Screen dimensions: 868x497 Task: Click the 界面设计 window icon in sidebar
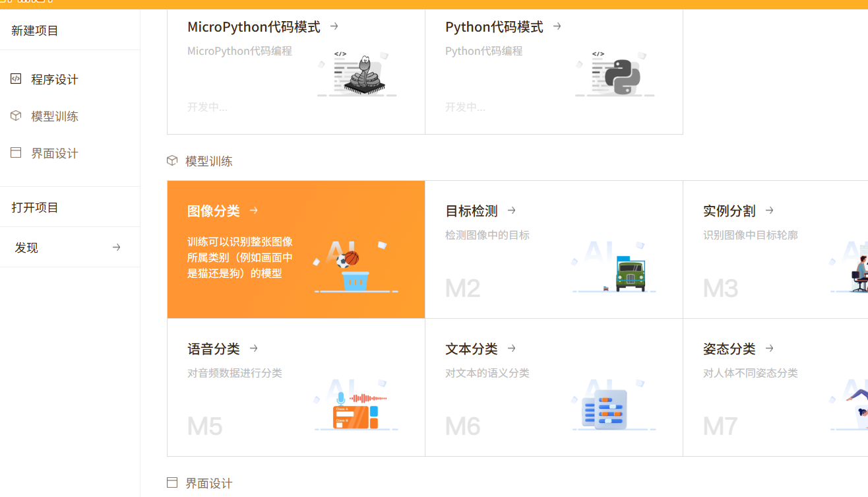pyautogui.click(x=16, y=153)
